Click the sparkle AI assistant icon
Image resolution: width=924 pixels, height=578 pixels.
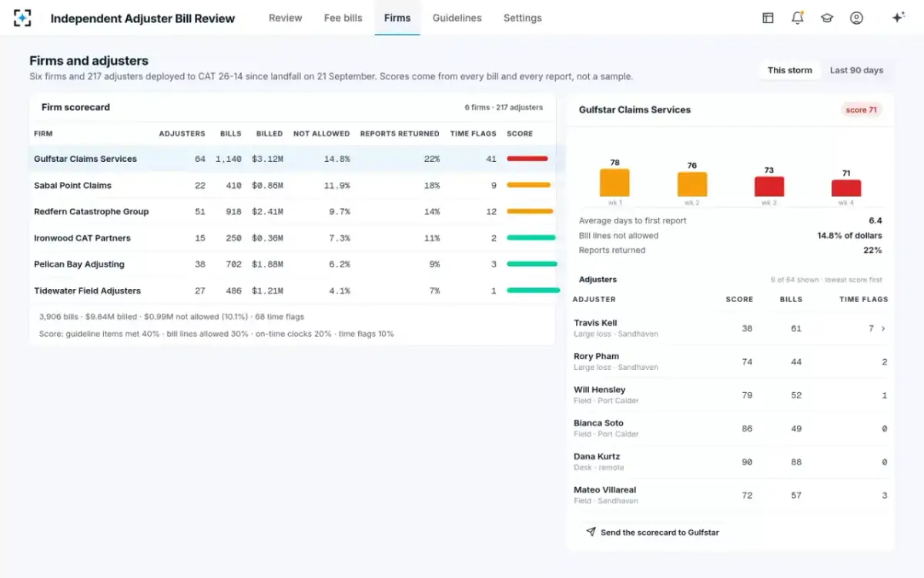point(898,18)
